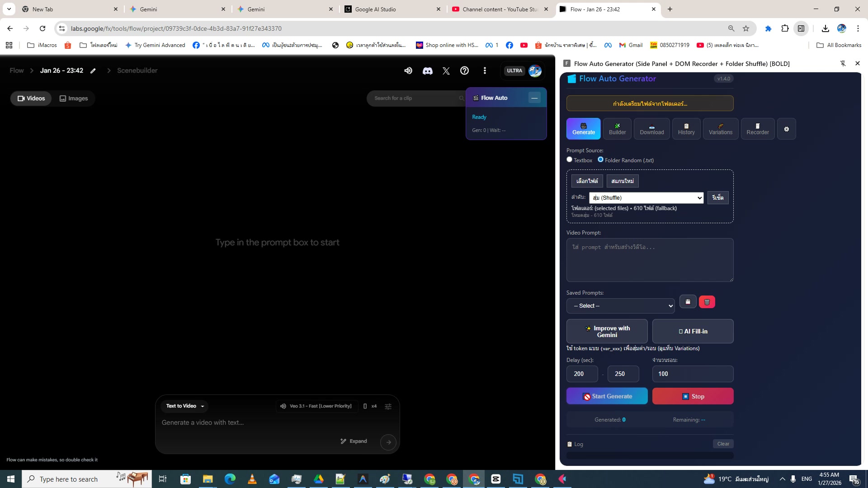
Task: Open the Discord community icon
Action: [427, 70]
